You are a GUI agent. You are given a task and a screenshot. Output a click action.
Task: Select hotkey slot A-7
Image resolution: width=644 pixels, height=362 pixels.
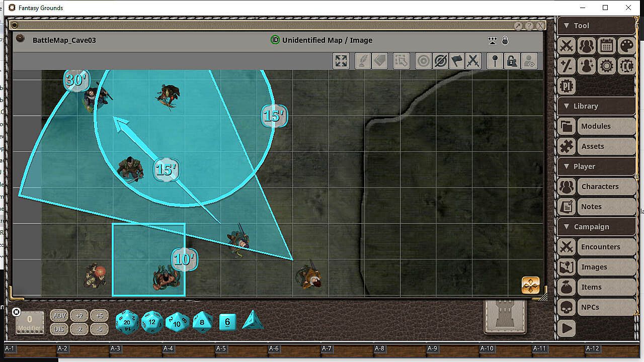click(348, 350)
